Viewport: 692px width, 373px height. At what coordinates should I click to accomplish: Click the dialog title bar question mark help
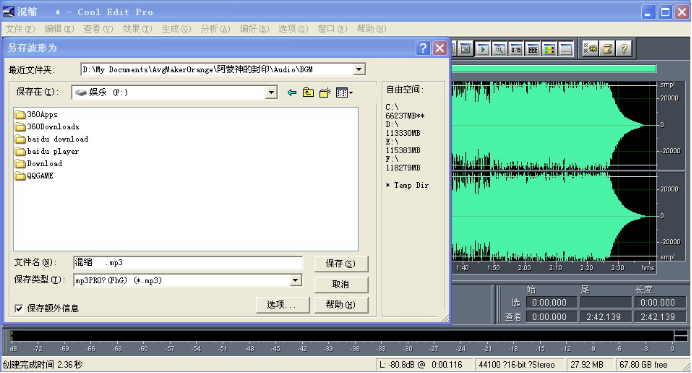(423, 48)
